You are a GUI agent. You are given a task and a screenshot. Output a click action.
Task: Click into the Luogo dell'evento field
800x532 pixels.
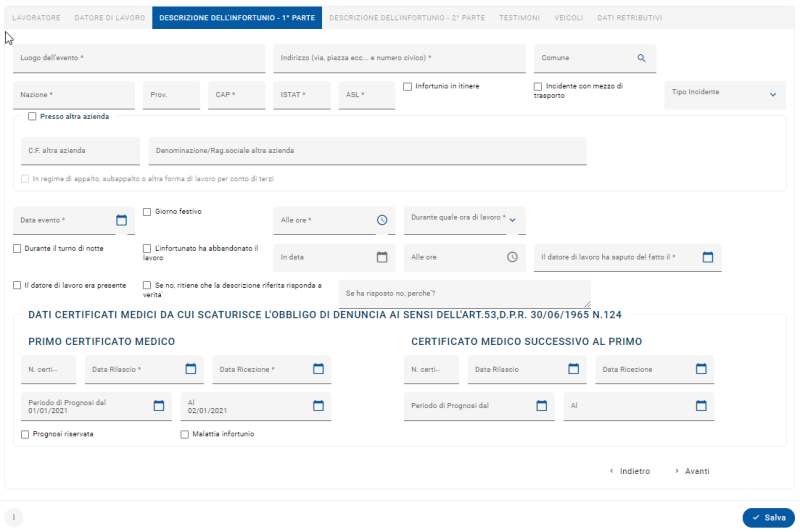[x=139, y=59]
